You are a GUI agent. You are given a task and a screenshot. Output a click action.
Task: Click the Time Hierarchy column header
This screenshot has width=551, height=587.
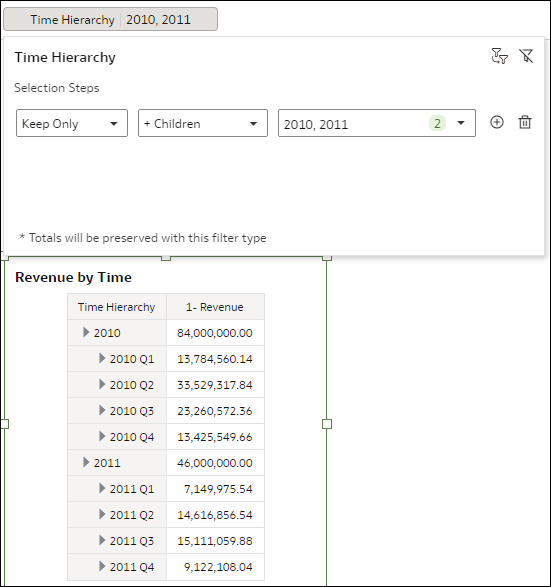point(117,307)
